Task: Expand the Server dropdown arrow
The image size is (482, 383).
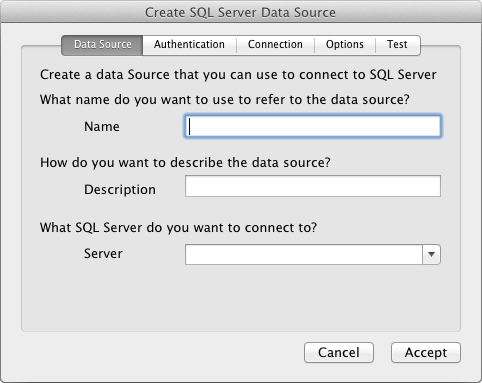Action: (431, 254)
